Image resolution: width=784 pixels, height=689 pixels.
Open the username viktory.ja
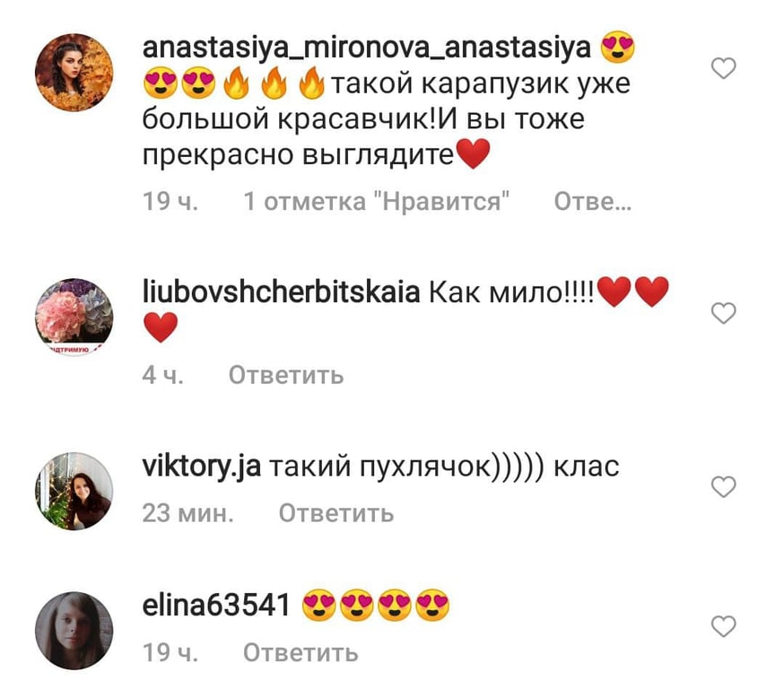[202, 467]
